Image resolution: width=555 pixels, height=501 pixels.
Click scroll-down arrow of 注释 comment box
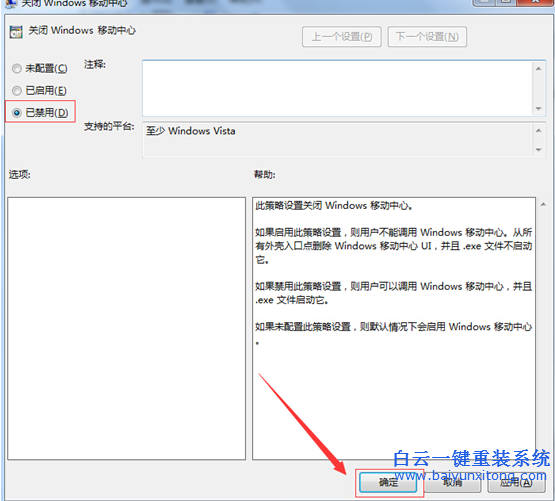click(539, 108)
